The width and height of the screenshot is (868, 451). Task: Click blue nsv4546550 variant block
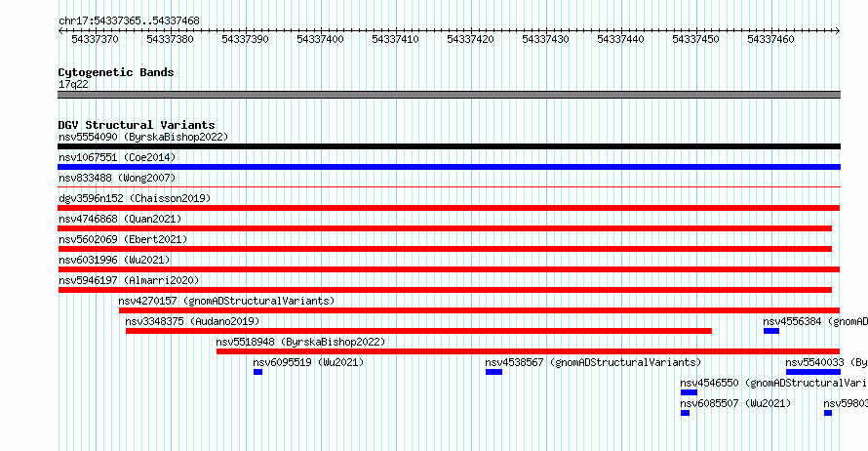689,392
